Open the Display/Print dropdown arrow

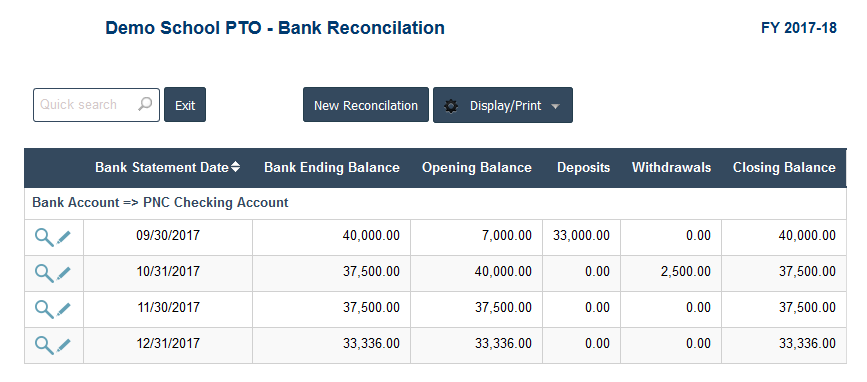[556, 106]
